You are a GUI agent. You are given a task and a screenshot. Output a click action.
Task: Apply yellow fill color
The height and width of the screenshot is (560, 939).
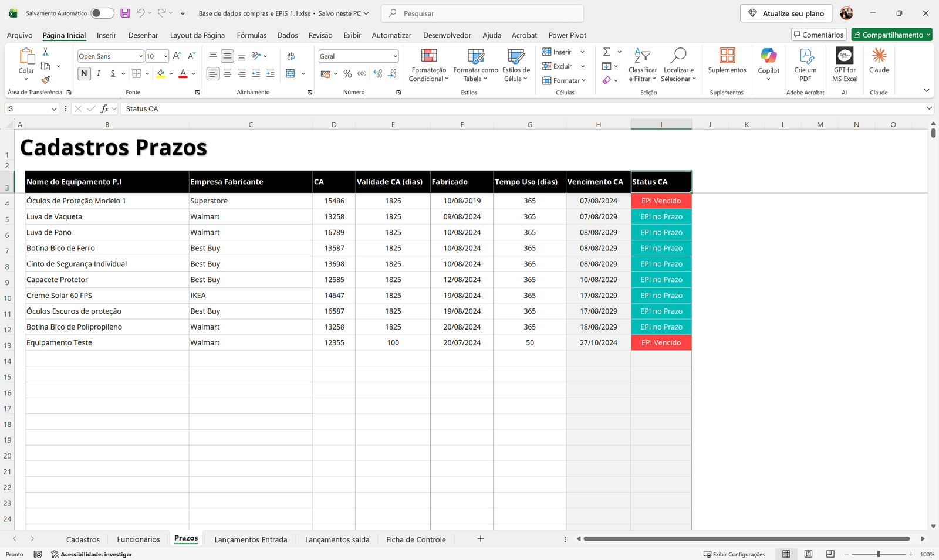pyautogui.click(x=160, y=74)
